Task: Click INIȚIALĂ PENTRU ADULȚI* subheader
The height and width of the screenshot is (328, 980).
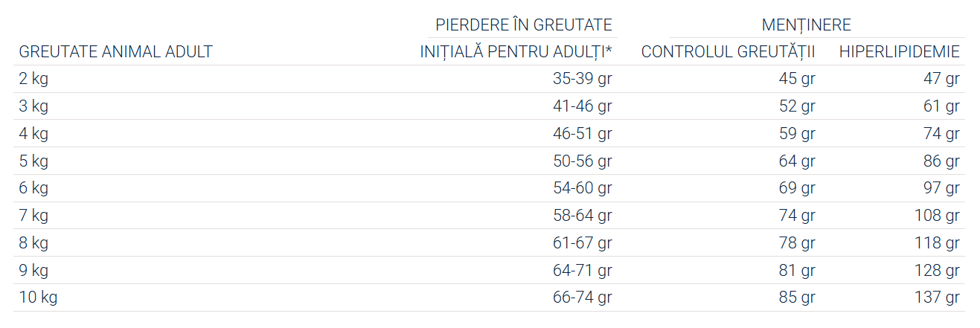Action: pyautogui.click(x=516, y=52)
